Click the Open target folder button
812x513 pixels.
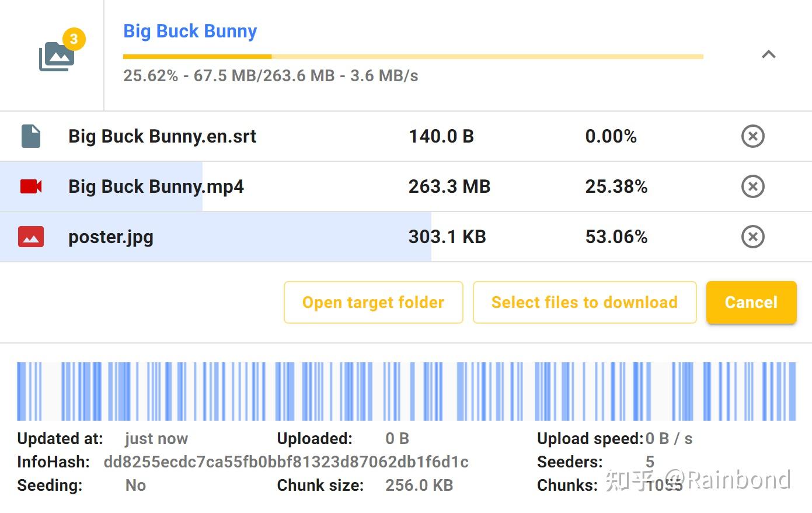[372, 302]
